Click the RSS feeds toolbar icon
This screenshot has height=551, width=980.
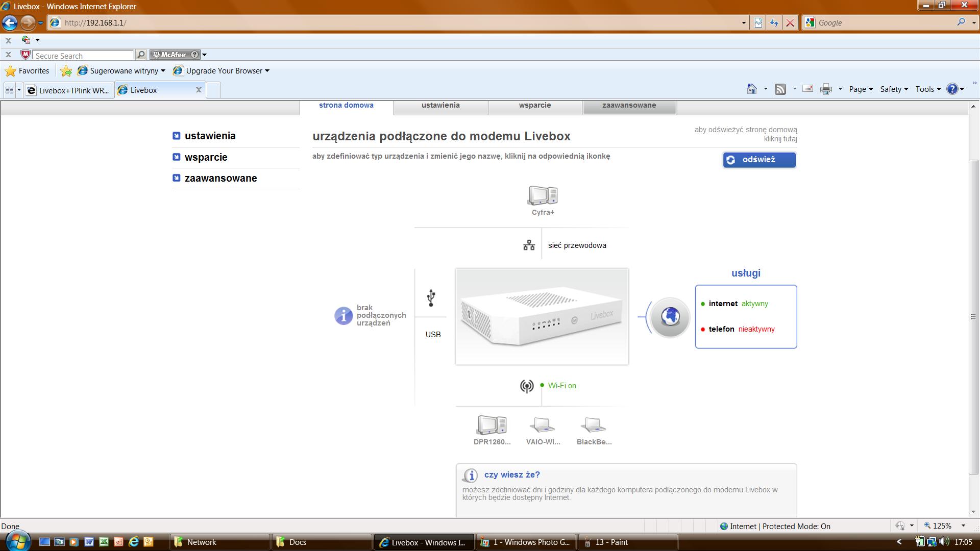click(x=780, y=89)
